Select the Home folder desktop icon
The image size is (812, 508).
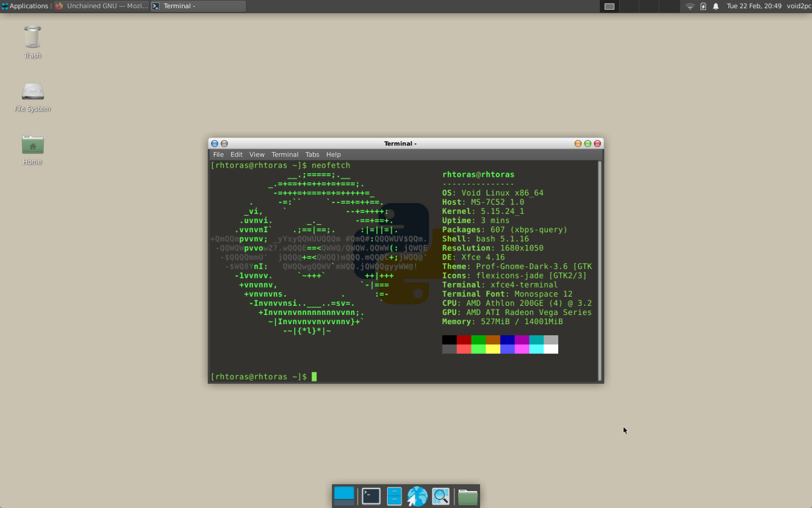32,150
